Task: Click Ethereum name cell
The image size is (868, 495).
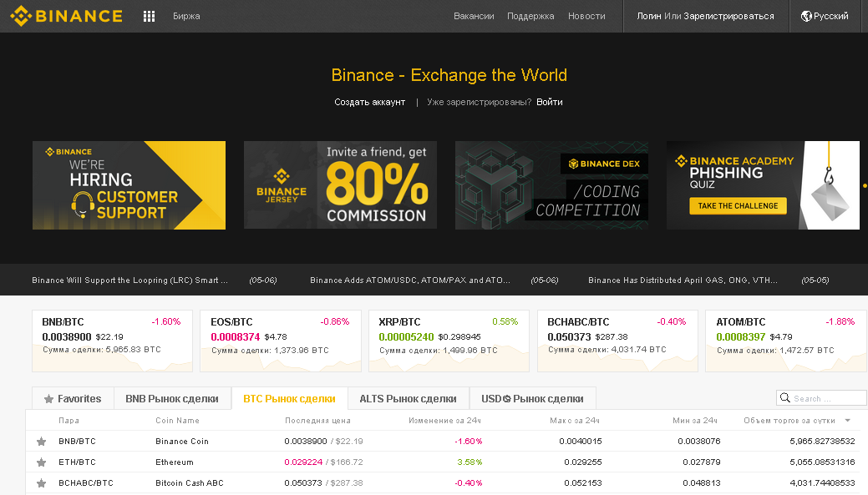Action: 175,462
